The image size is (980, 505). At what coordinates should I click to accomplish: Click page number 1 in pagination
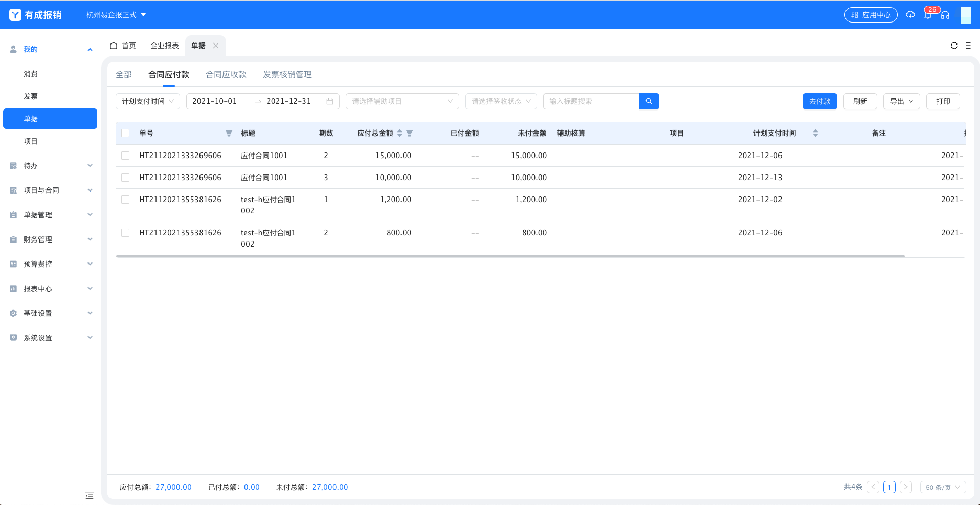point(889,487)
